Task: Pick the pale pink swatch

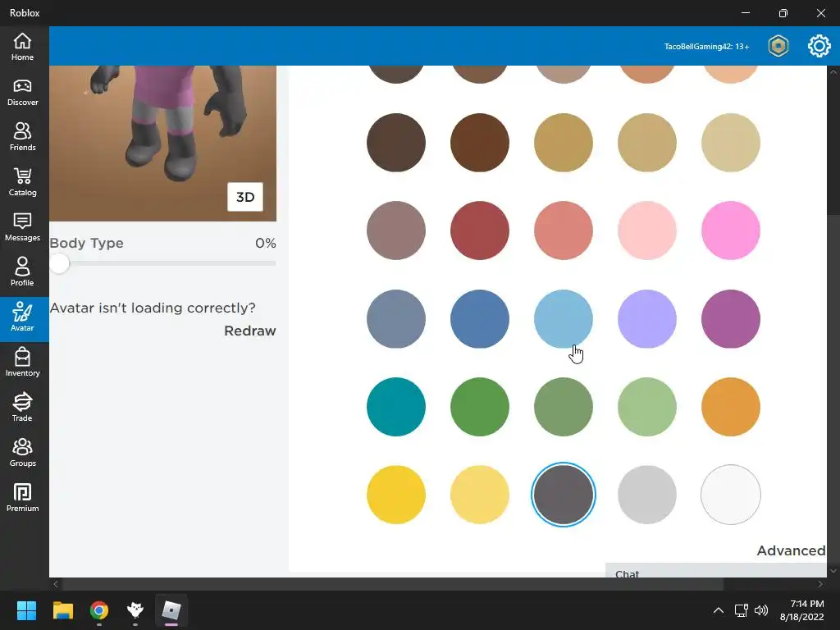Action: (x=646, y=231)
